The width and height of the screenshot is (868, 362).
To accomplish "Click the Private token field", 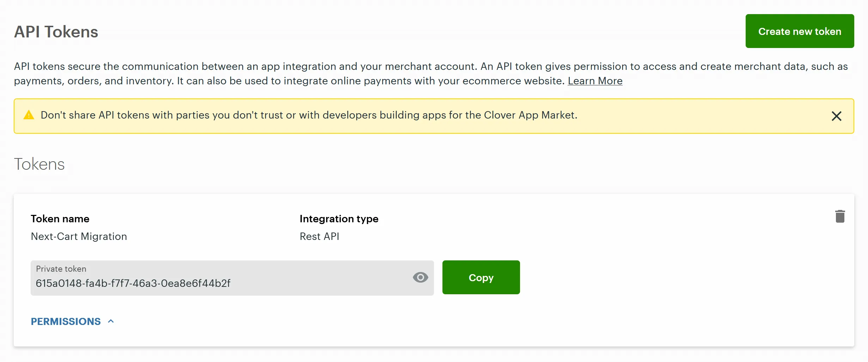I will [232, 278].
